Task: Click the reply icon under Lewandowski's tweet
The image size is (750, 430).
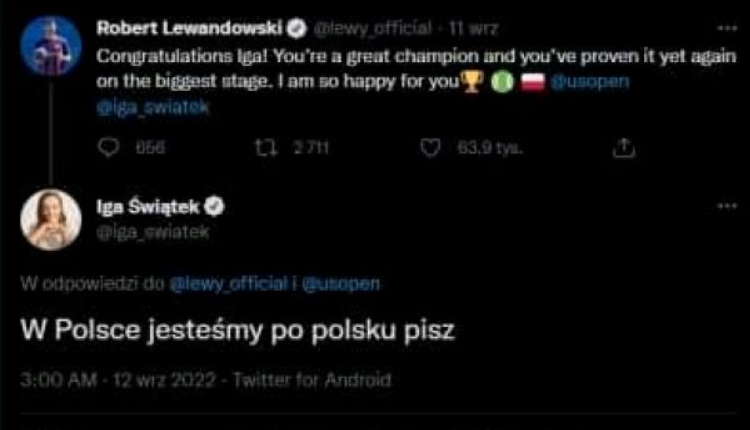Action: click(109, 148)
